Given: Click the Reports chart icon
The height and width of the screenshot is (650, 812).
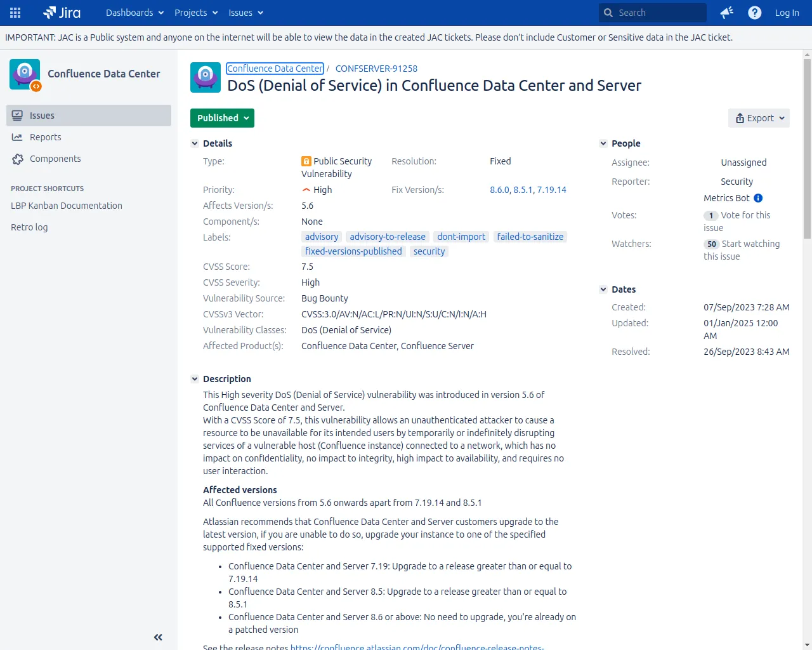Looking at the screenshot, I should 18,137.
